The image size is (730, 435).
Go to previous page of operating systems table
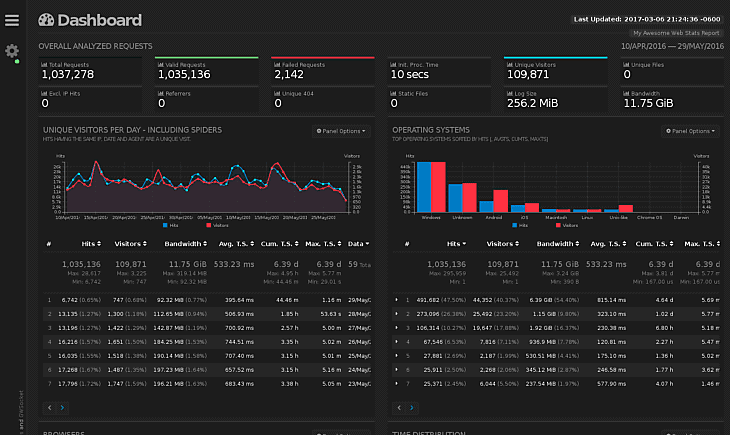pyautogui.click(x=399, y=408)
